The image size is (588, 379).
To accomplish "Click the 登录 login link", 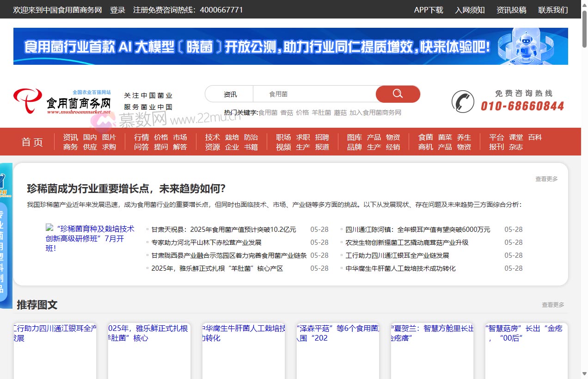I will 117,10.
